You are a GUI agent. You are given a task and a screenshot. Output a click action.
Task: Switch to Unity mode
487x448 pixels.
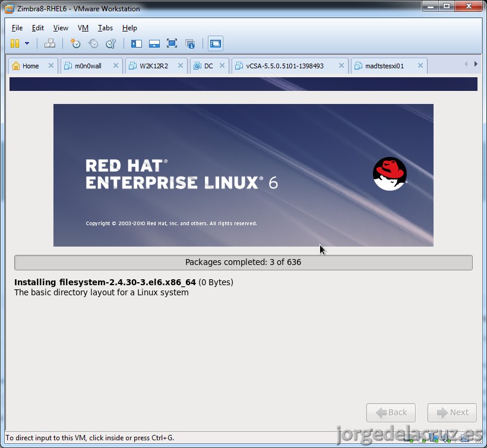pos(190,43)
